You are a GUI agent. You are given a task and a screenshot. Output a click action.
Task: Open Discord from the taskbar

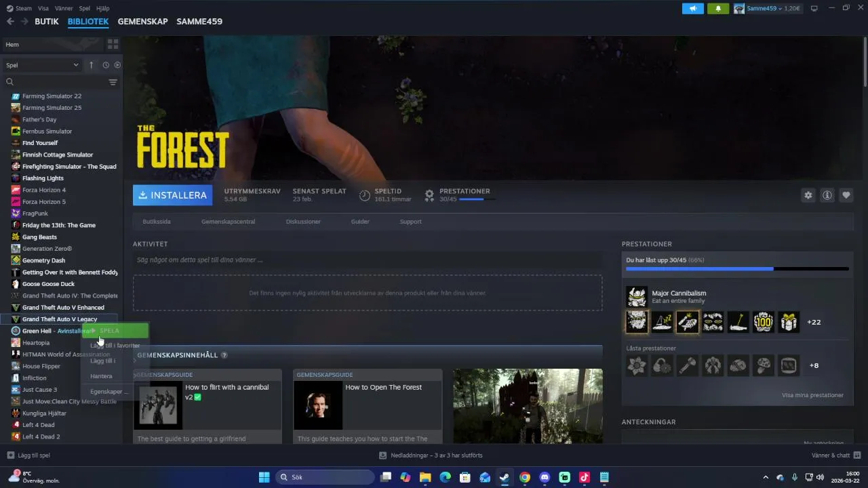coord(545,477)
